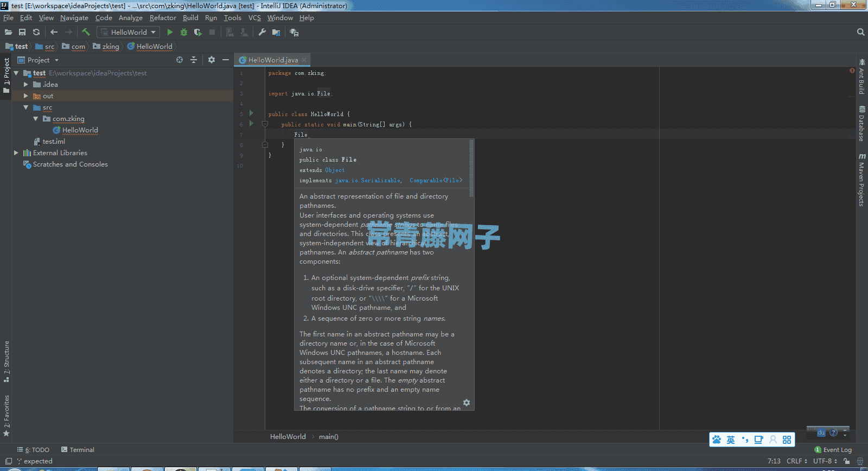Navigate back with the left arrow
This screenshot has width=868, height=471.
point(54,33)
